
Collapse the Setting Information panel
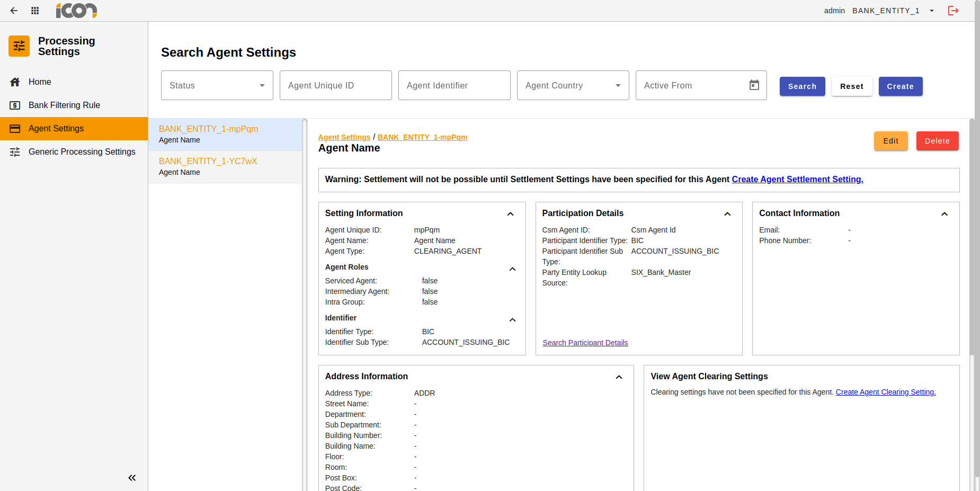coord(510,214)
